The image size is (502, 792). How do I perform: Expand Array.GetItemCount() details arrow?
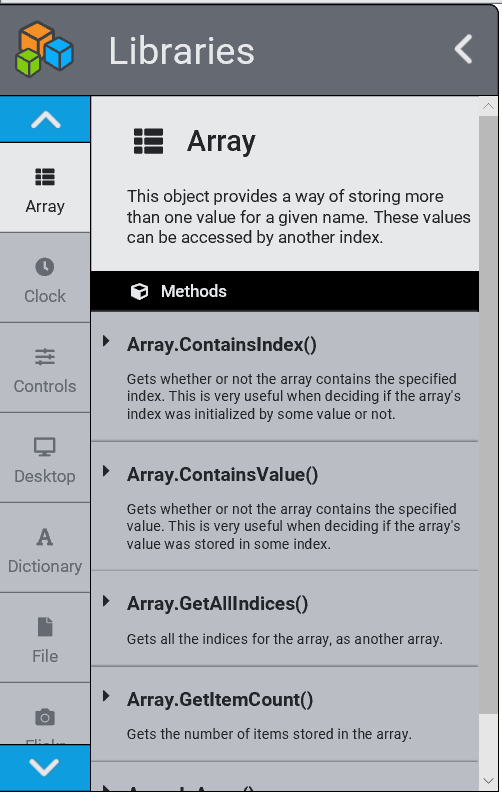click(x=106, y=697)
